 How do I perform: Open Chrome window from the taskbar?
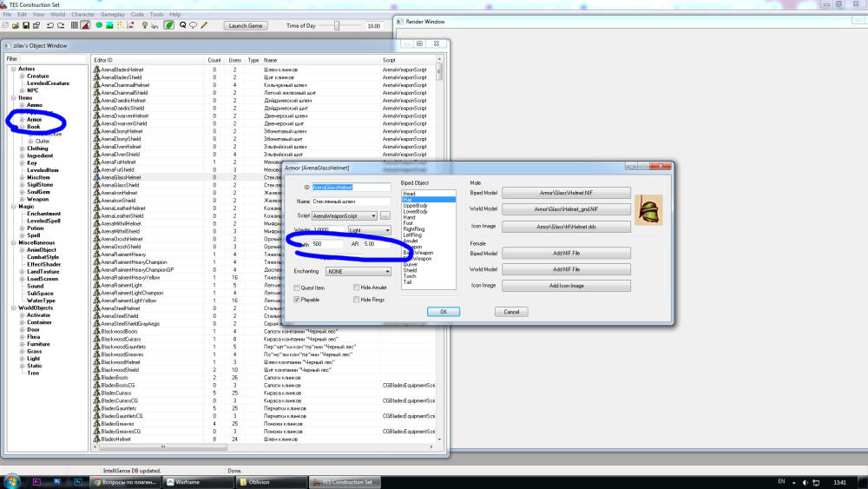point(126,482)
